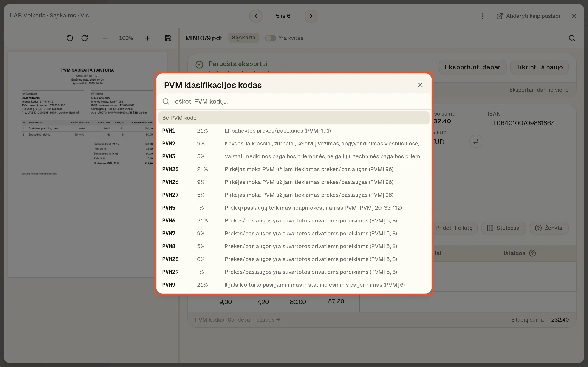Save document with floppy disk icon
The height and width of the screenshot is (367, 588).
click(x=168, y=38)
